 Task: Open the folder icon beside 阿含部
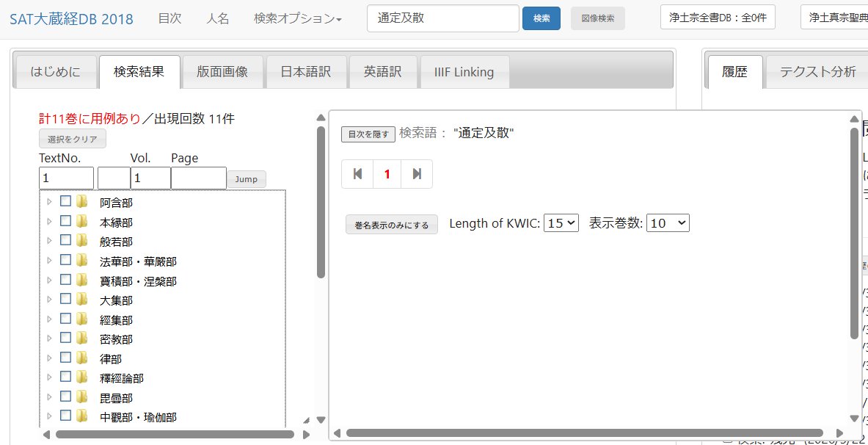pos(81,202)
